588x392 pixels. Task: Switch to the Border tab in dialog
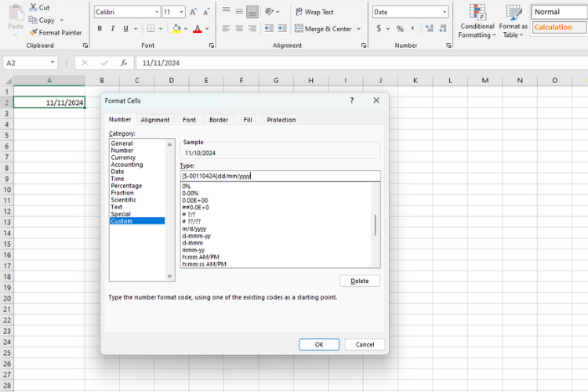click(219, 120)
